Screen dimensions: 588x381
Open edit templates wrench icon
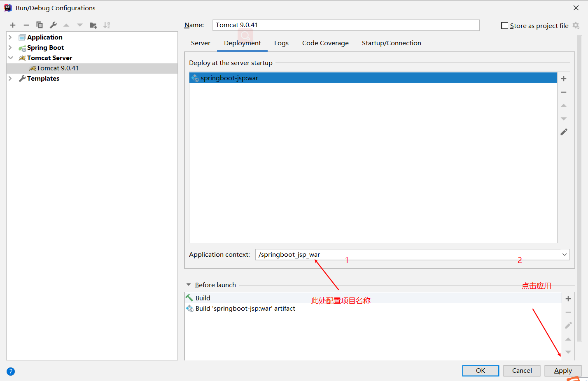point(53,25)
